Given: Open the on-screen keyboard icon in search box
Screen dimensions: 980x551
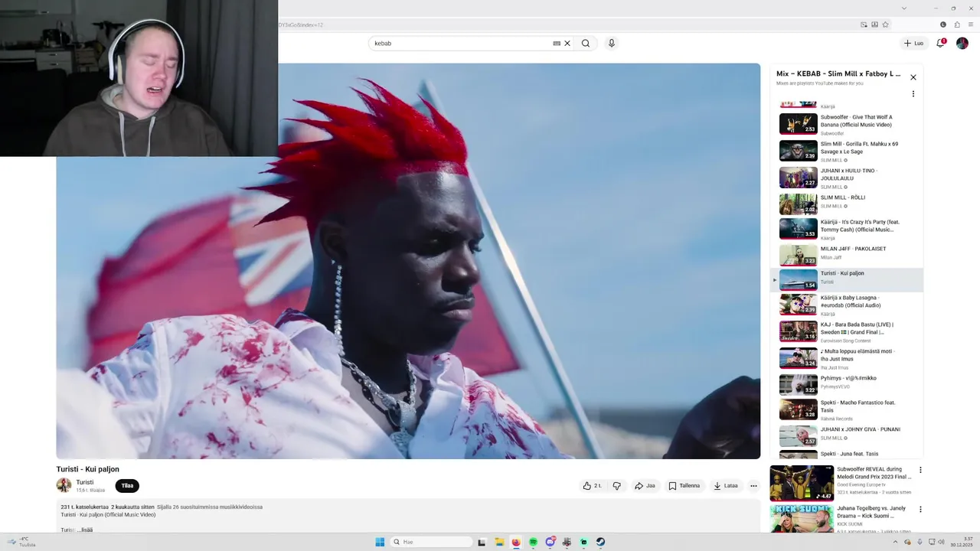Looking at the screenshot, I should tap(557, 44).
